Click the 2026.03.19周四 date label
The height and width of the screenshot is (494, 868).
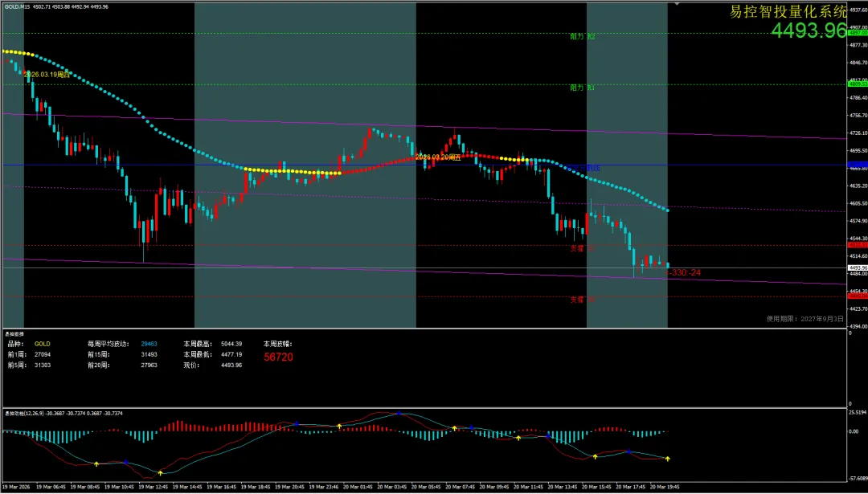(x=47, y=74)
